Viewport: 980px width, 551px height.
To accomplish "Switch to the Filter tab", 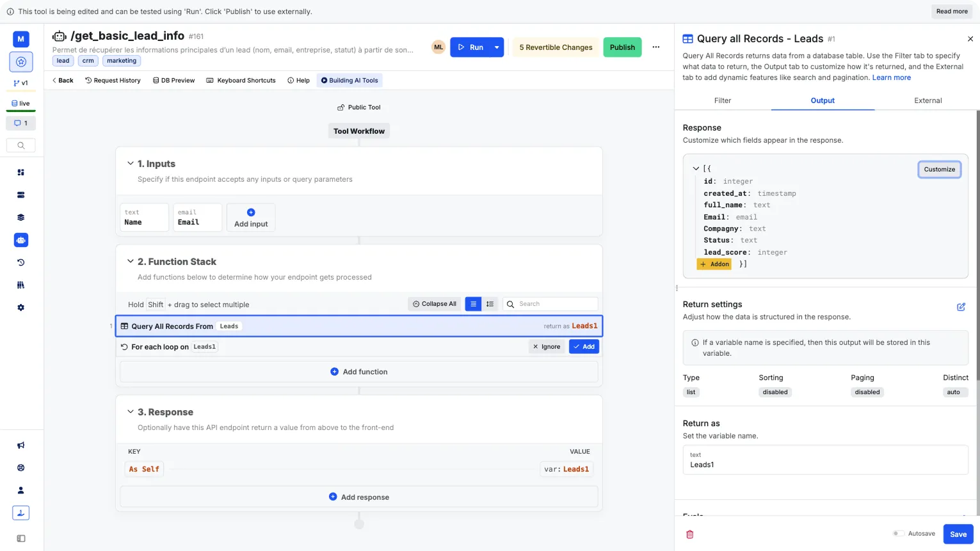I will tap(723, 100).
